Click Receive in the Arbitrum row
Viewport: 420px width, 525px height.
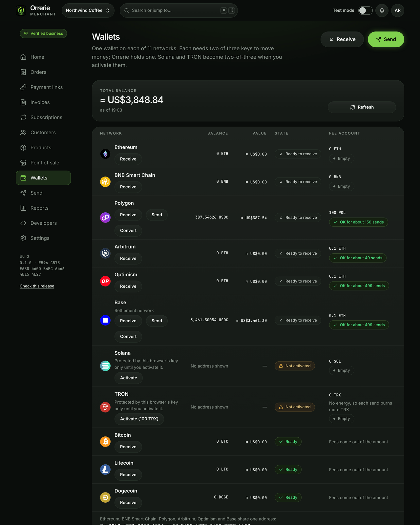click(128, 259)
